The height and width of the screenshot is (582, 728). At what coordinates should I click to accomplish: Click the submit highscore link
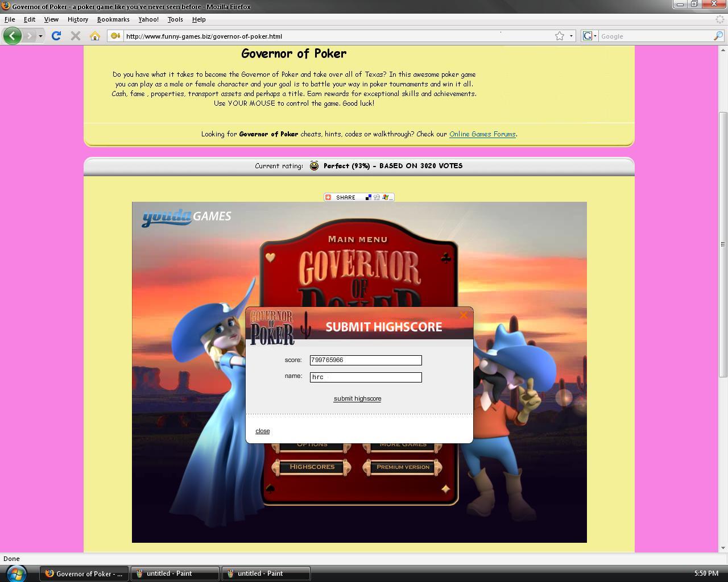tap(357, 398)
